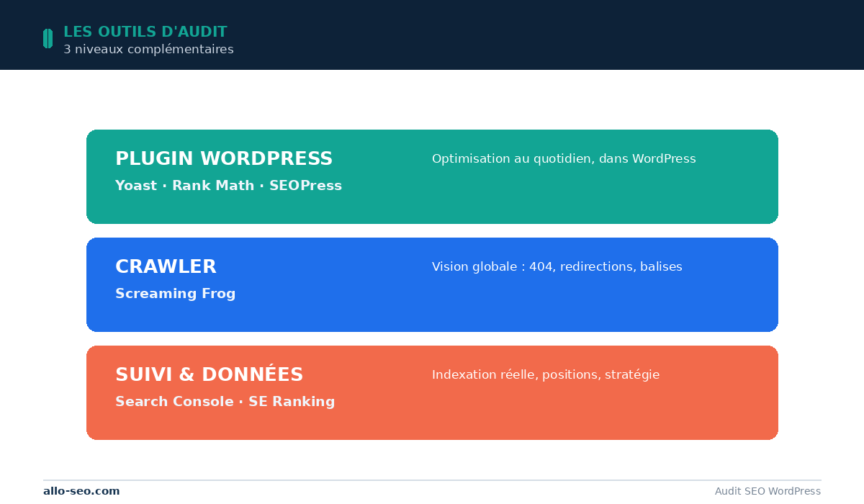Click the teal icon beside the header title
The image size is (864, 504).
pyautogui.click(x=48, y=38)
